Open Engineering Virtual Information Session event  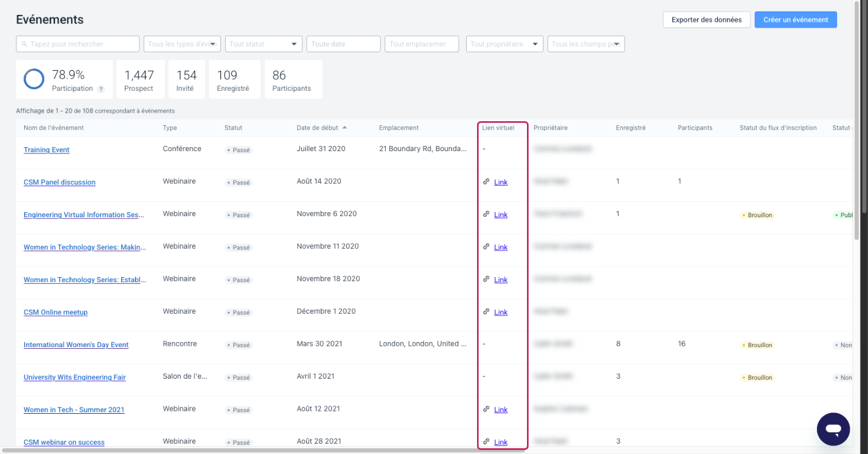pyautogui.click(x=84, y=215)
